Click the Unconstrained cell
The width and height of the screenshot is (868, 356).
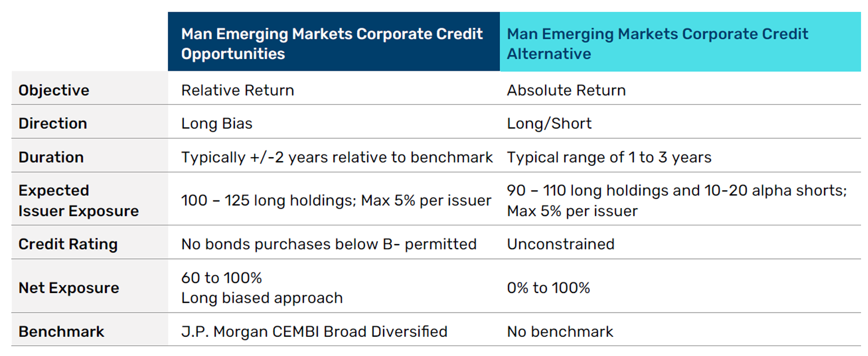coord(560,244)
